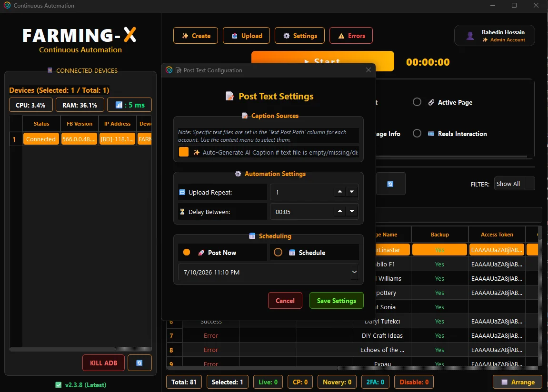Enable Auto-Generate AI Caption checkbox
Image resolution: width=548 pixels, height=392 pixels.
[183, 152]
